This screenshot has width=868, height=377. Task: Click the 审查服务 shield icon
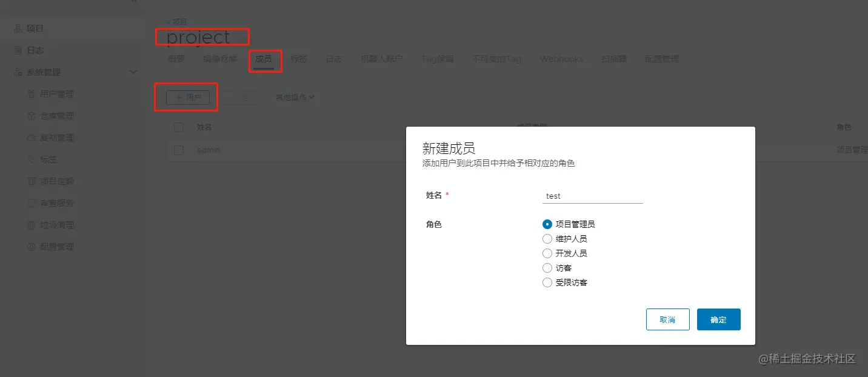click(x=32, y=203)
